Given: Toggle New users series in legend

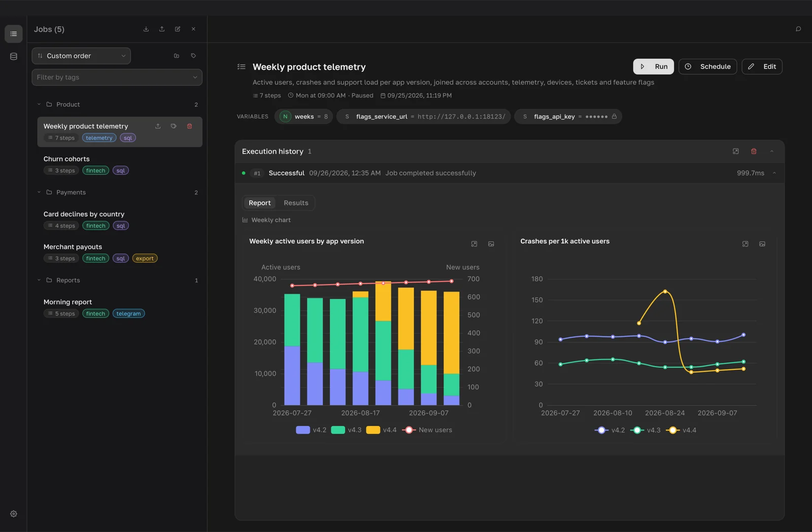Looking at the screenshot, I should pyautogui.click(x=427, y=430).
